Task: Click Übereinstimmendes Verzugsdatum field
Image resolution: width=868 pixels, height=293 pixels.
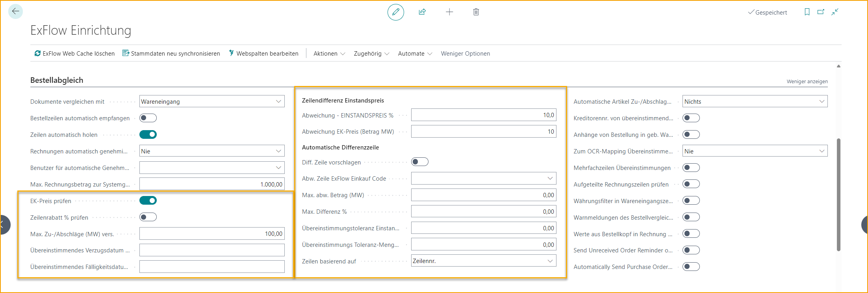Action: pos(212,250)
